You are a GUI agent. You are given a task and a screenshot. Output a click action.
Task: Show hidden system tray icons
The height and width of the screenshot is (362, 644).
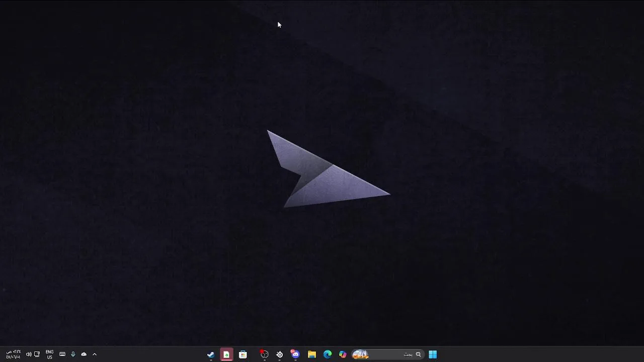pyautogui.click(x=94, y=354)
